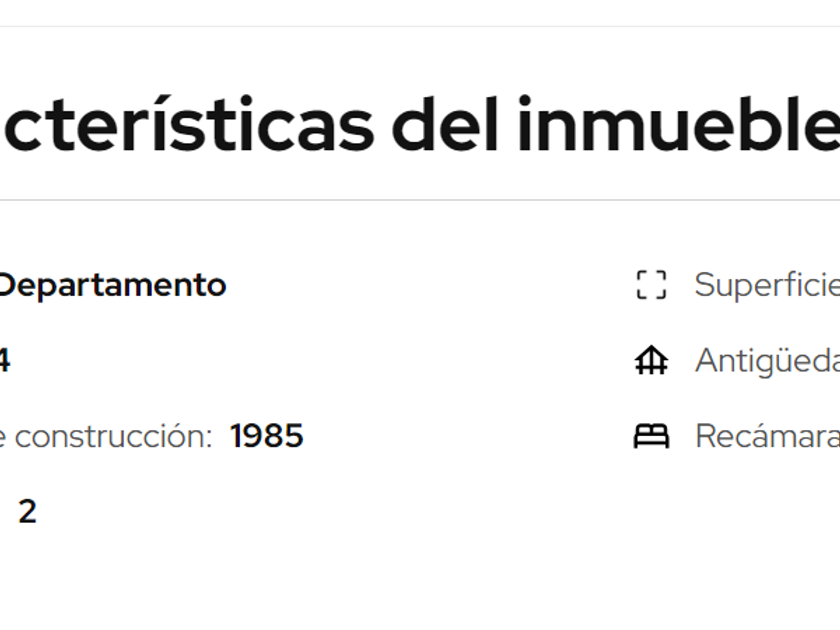Click the bold Departamento property type
This screenshot has width=840, height=630.
pyautogui.click(x=112, y=285)
